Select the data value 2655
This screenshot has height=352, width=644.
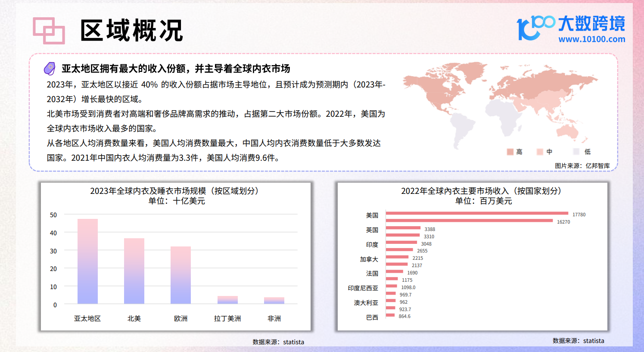point(422,251)
